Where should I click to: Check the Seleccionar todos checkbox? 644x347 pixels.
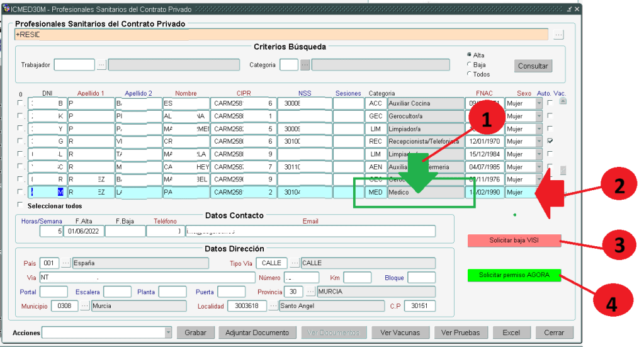pos(21,205)
